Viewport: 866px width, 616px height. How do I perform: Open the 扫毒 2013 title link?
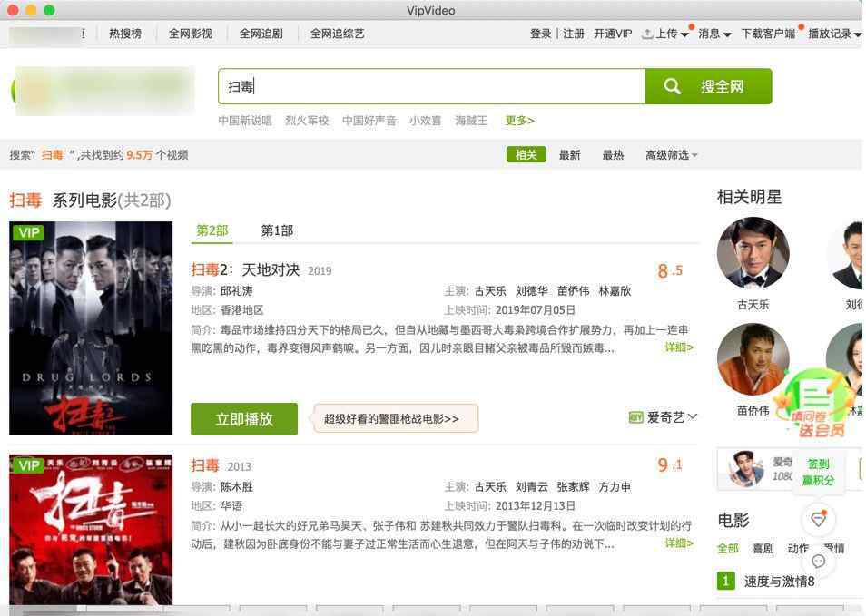(205, 465)
